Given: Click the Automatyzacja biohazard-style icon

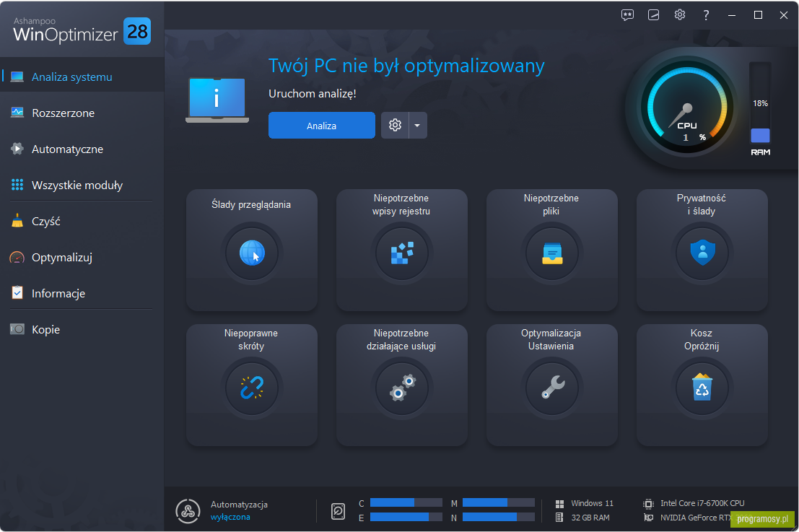Looking at the screenshot, I should tap(188, 511).
